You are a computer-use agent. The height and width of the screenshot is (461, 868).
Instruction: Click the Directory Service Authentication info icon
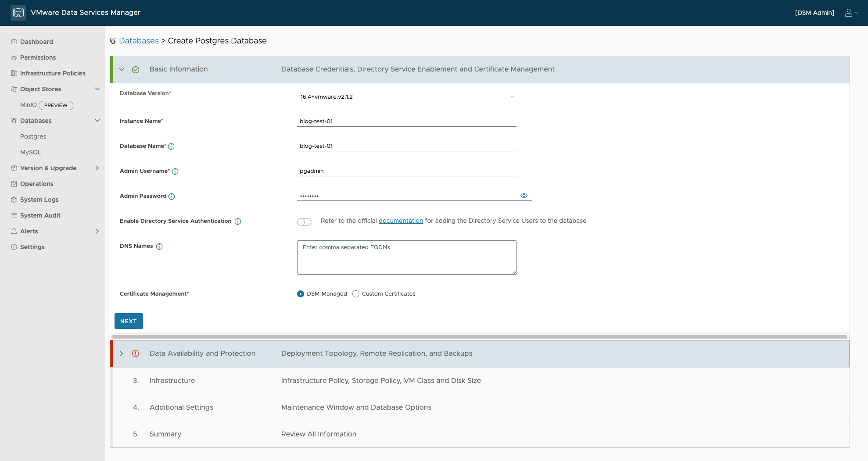(x=238, y=222)
